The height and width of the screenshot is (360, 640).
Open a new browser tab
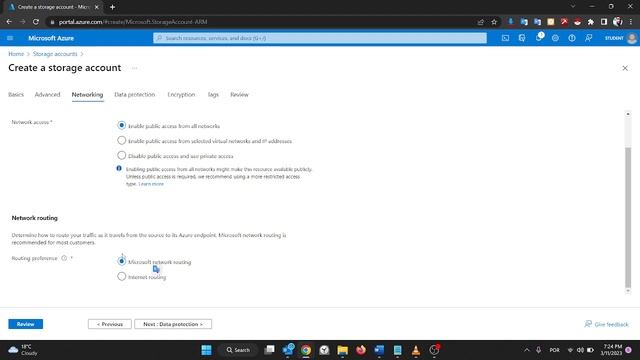(112, 7)
